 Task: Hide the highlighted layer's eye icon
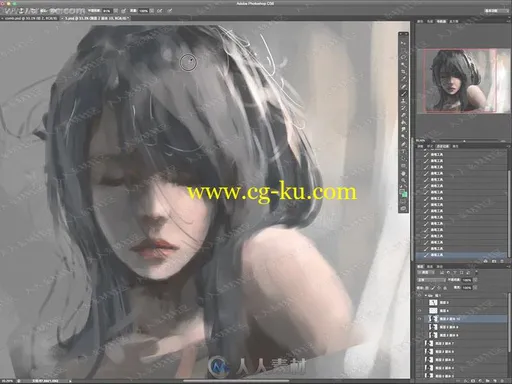(x=419, y=319)
